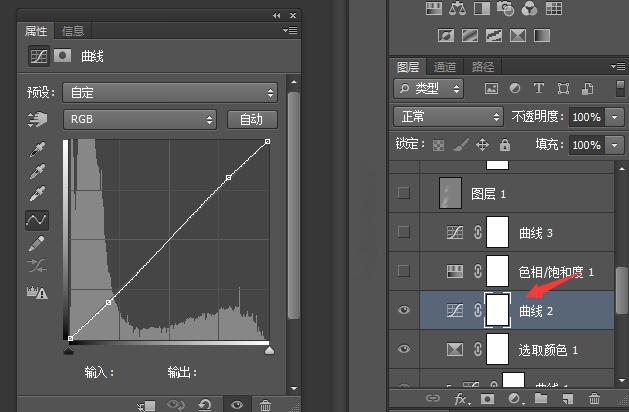The width and height of the screenshot is (629, 412).
Task: Switch to the 通道 tab
Action: 445,67
